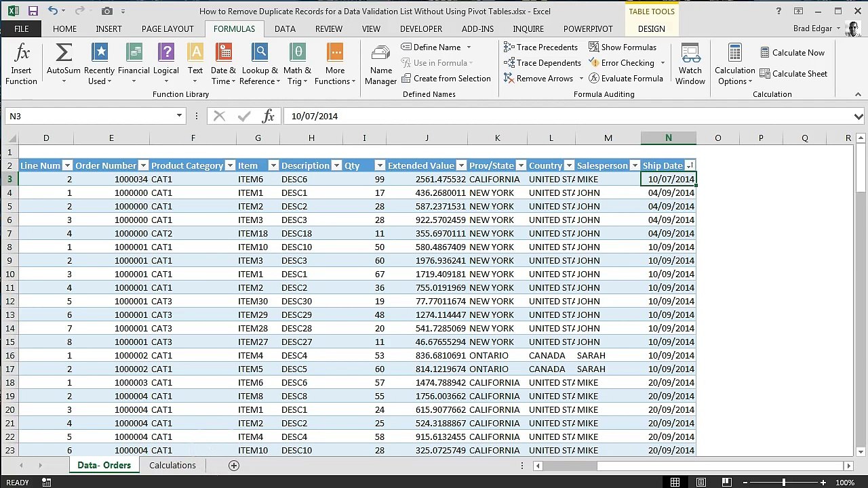Undo the last action

click(52, 11)
